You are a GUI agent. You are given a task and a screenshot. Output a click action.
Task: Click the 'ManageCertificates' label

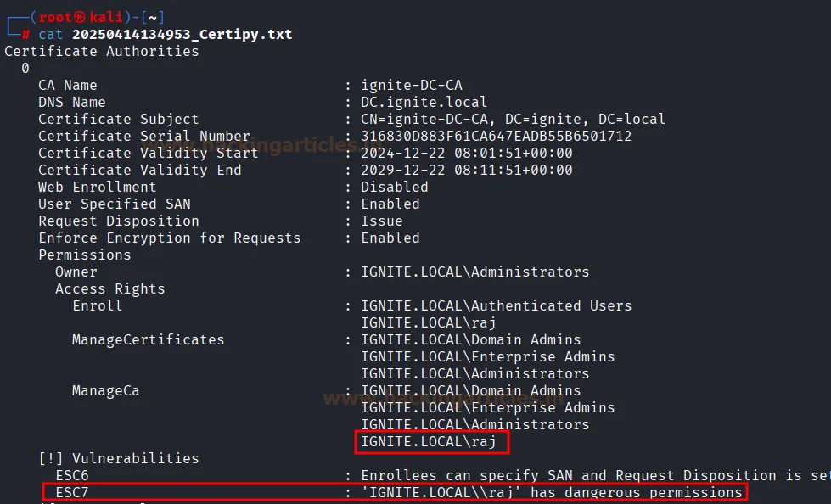pyautogui.click(x=149, y=339)
